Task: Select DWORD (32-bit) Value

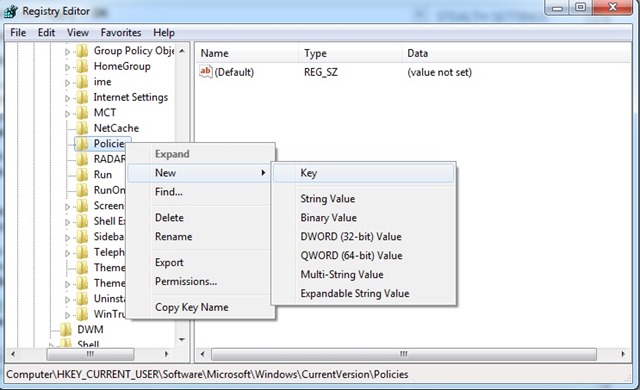Action: coord(363,237)
